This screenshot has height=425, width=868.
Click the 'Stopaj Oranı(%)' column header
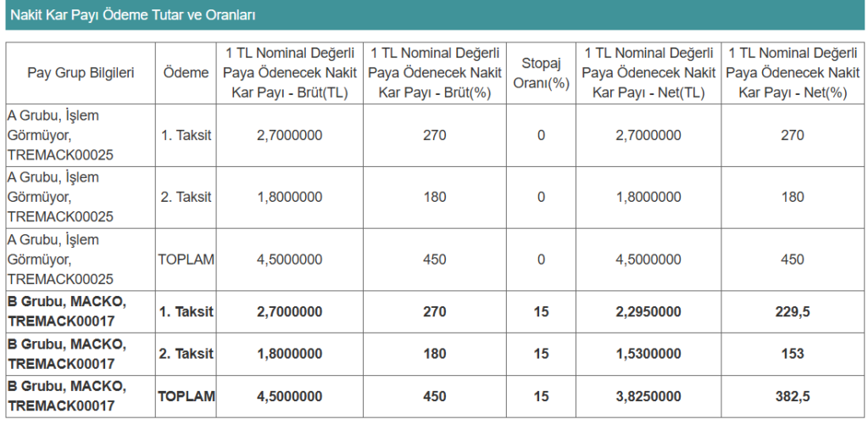(541, 73)
